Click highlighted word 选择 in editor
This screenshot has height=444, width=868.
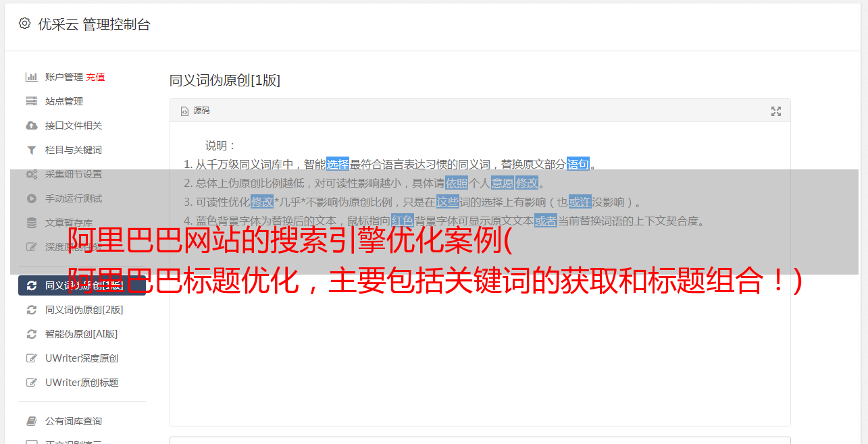(338, 163)
